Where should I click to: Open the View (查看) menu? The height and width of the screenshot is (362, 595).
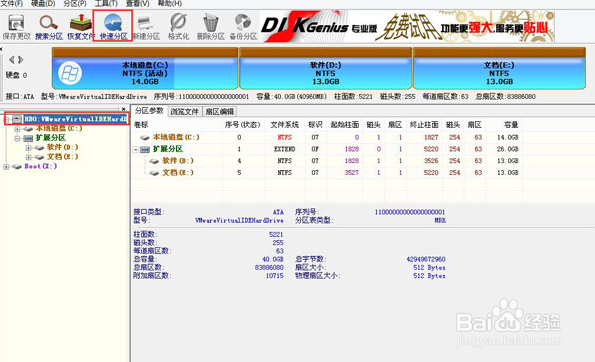click(x=137, y=3)
